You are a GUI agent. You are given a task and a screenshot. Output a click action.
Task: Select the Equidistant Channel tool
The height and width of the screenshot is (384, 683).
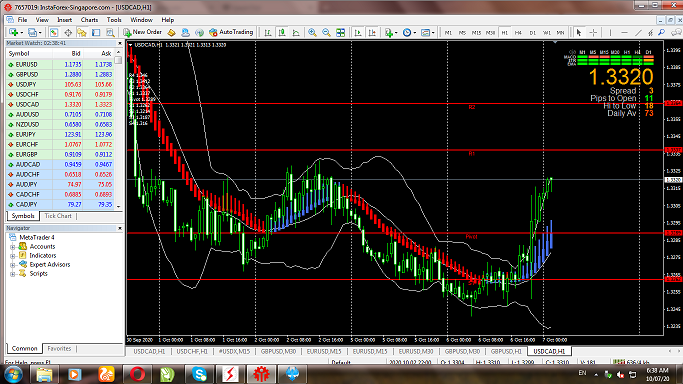[650, 32]
